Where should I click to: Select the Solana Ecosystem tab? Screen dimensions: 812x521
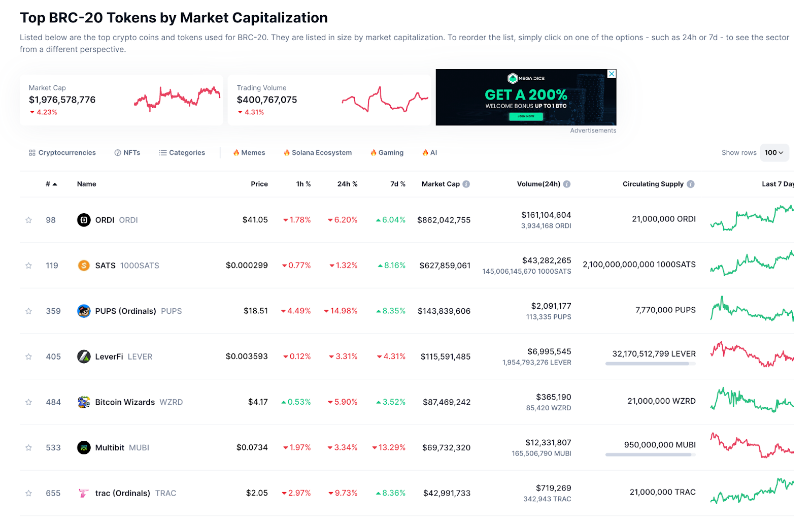tap(317, 153)
